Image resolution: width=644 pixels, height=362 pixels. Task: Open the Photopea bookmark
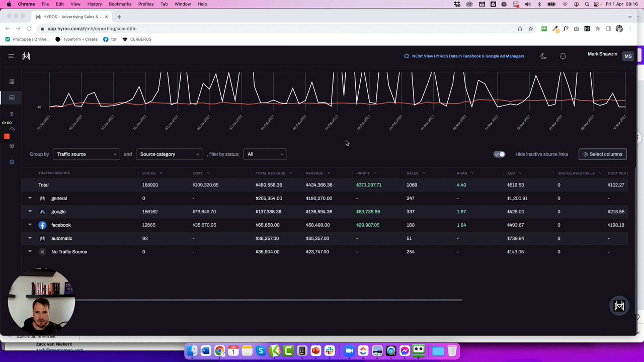28,39
